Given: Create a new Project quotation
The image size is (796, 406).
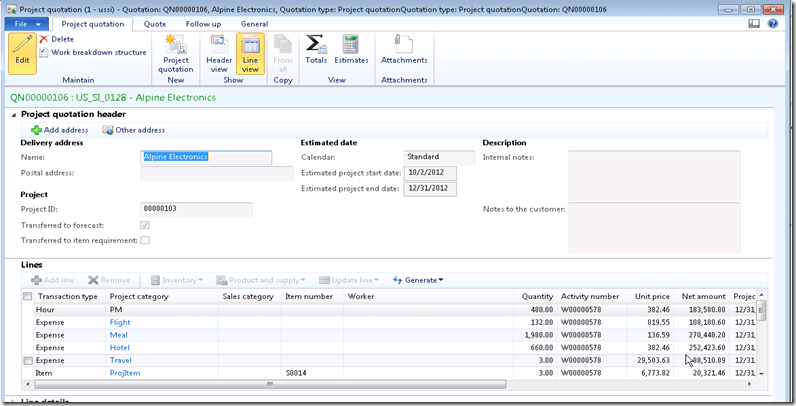Looking at the screenshot, I should (x=177, y=50).
